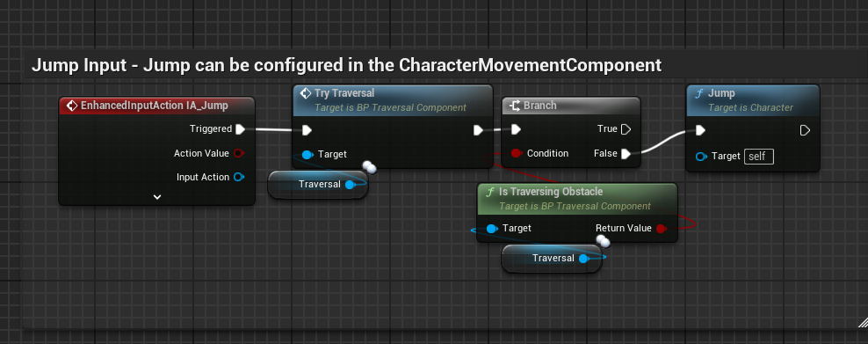The width and height of the screenshot is (868, 344).
Task: Select the Traversal variable node below Is Traversing Obstacle
Action: coord(552,258)
